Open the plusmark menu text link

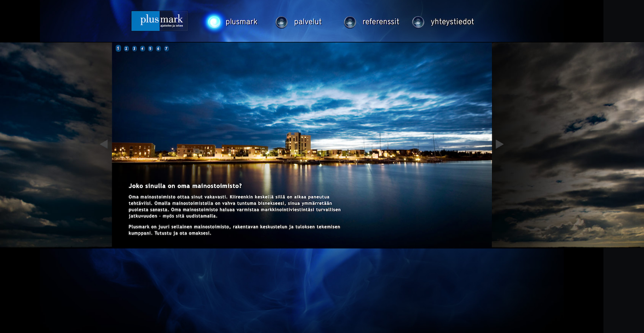241,22
